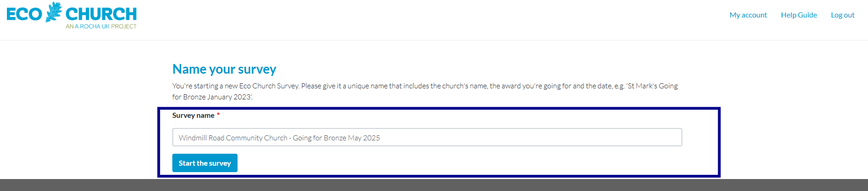Click the dark grey footer bar
Image resolution: width=868 pixels, height=191 pixels.
pos(434,185)
